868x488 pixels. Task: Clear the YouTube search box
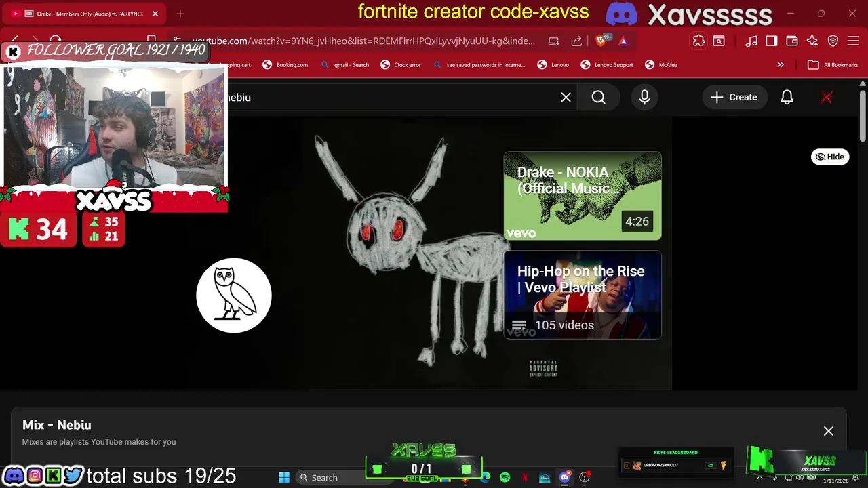click(566, 97)
